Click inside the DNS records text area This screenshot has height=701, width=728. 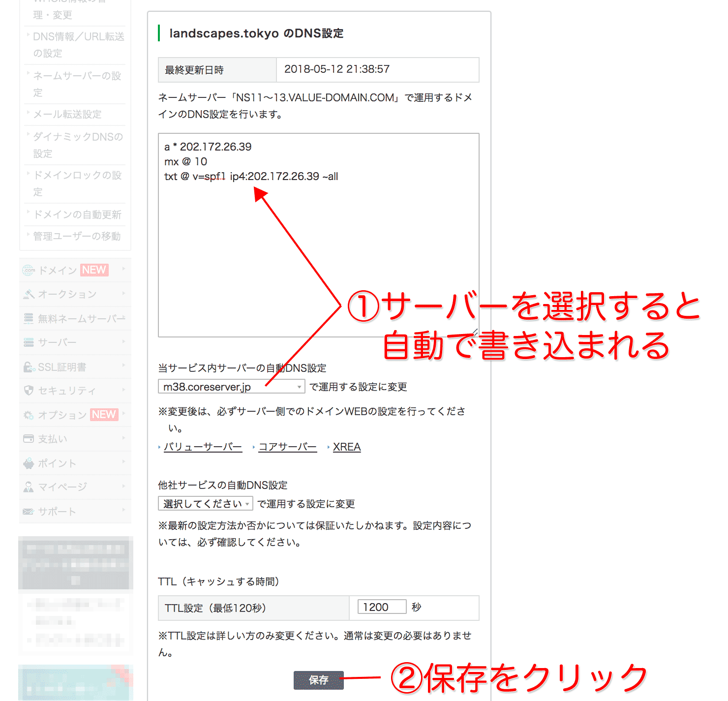click(x=319, y=235)
